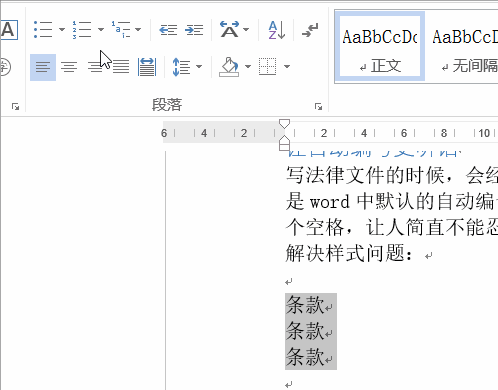Click the second selected 条款 line
Image resolution: width=498 pixels, height=390 pixels.
click(x=305, y=331)
